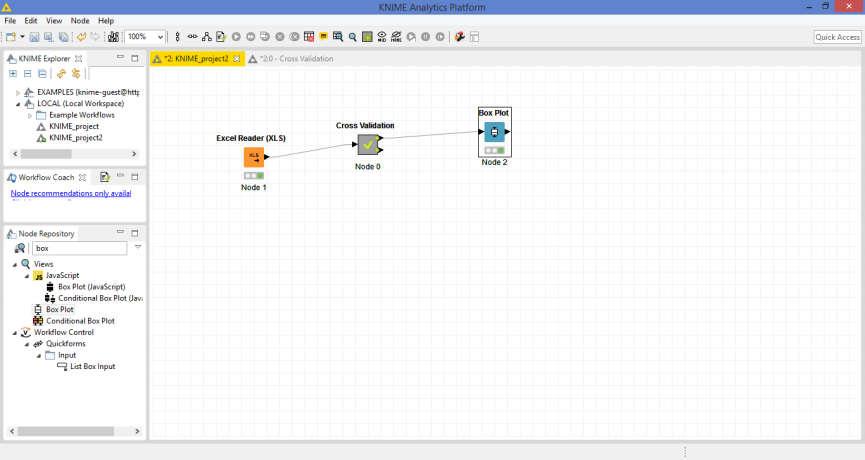The image size is (865, 460).
Task: Select the Box Plot node on canvas
Action: pos(494,132)
